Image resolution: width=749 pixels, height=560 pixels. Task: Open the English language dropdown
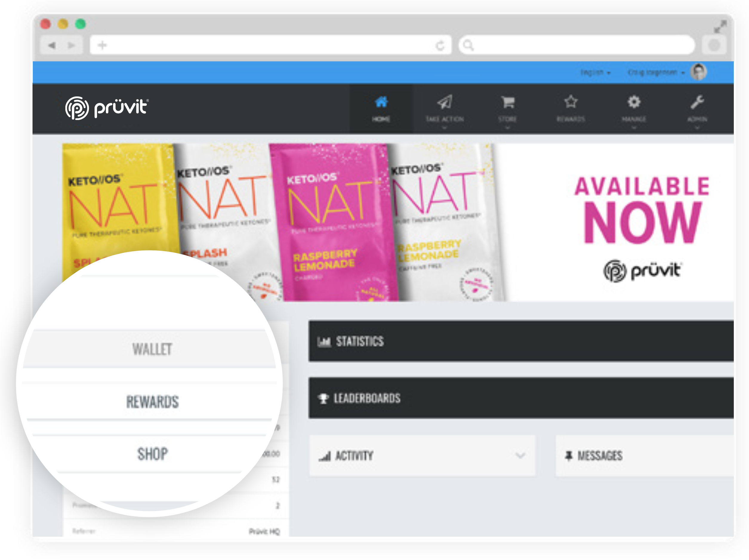click(595, 73)
